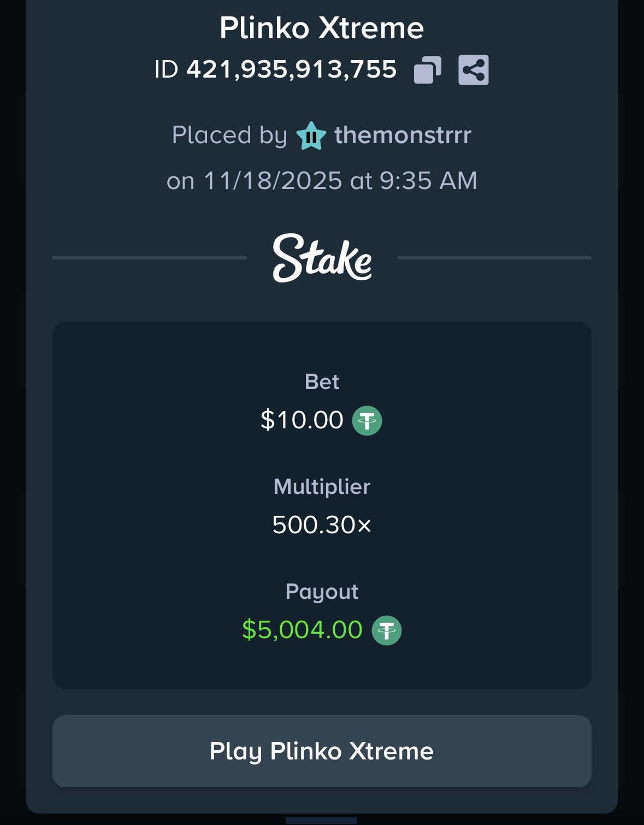Viewport: 644px width, 825px height.
Task: Click the $10.00 bet amount
Action: click(x=302, y=420)
